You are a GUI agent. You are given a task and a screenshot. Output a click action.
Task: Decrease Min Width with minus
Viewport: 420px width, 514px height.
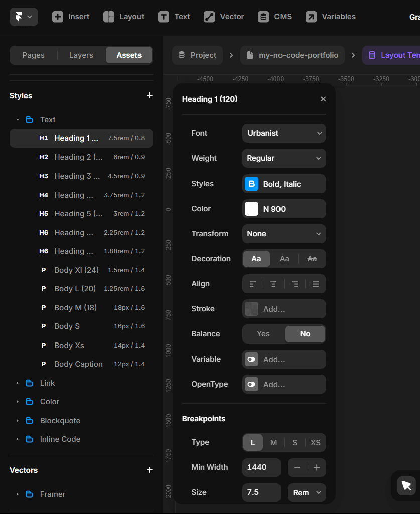click(297, 467)
